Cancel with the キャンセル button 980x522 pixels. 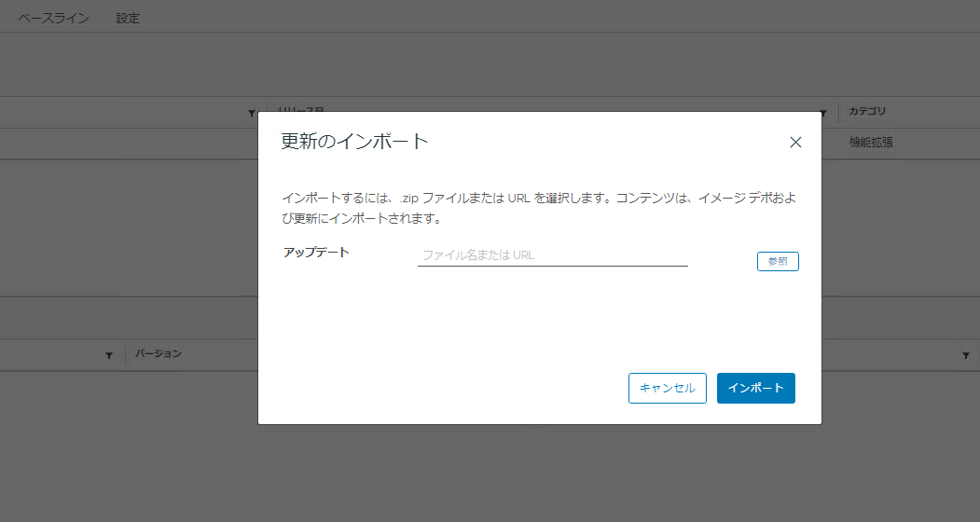pyautogui.click(x=667, y=388)
